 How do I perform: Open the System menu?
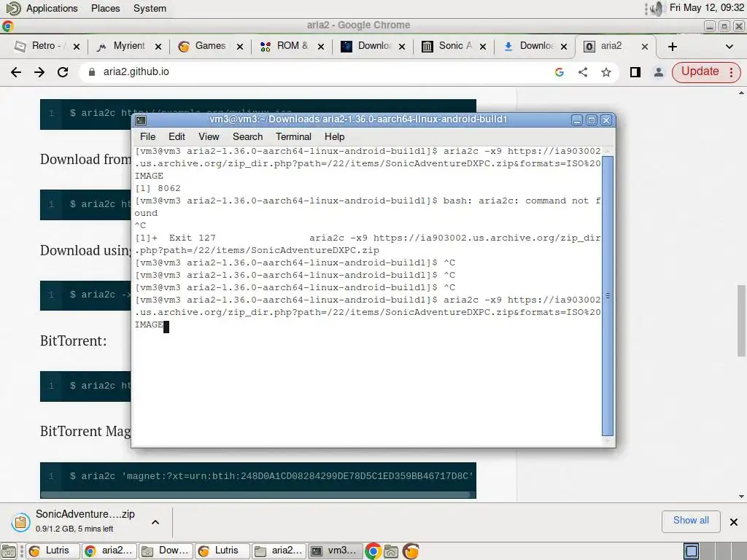[150, 9]
